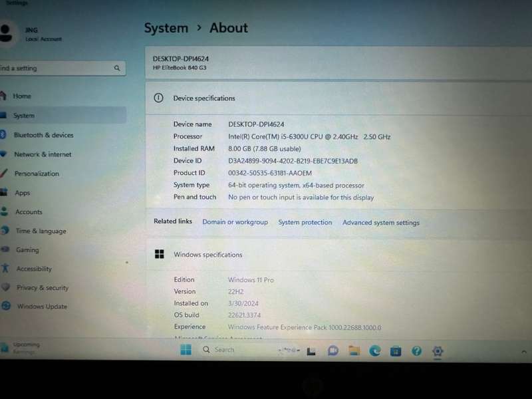Viewport: 532px width, 399px height.
Task: Click the System type value 64-bit operating system
Action: 296,186
